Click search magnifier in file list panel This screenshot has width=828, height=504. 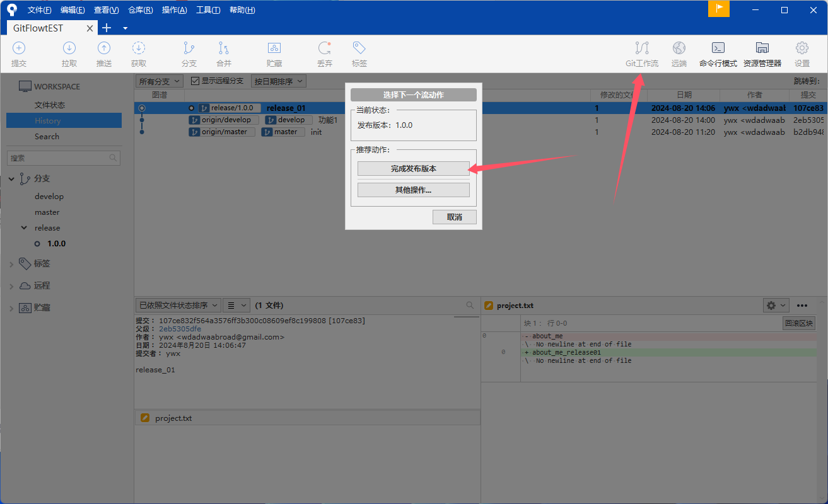470,305
